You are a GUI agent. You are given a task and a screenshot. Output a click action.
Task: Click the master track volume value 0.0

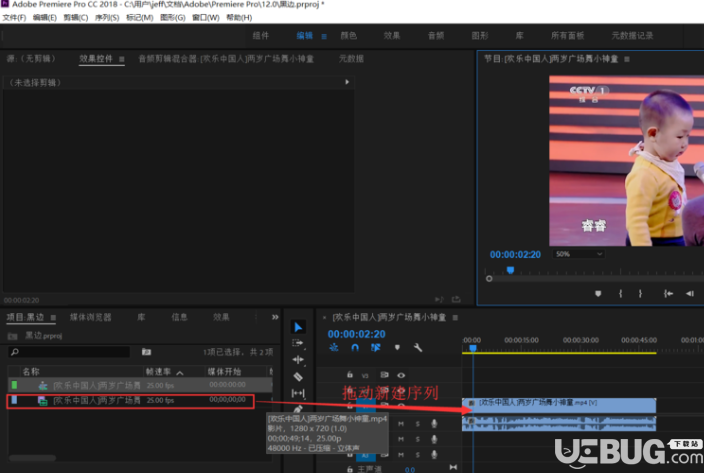[x=410, y=469]
